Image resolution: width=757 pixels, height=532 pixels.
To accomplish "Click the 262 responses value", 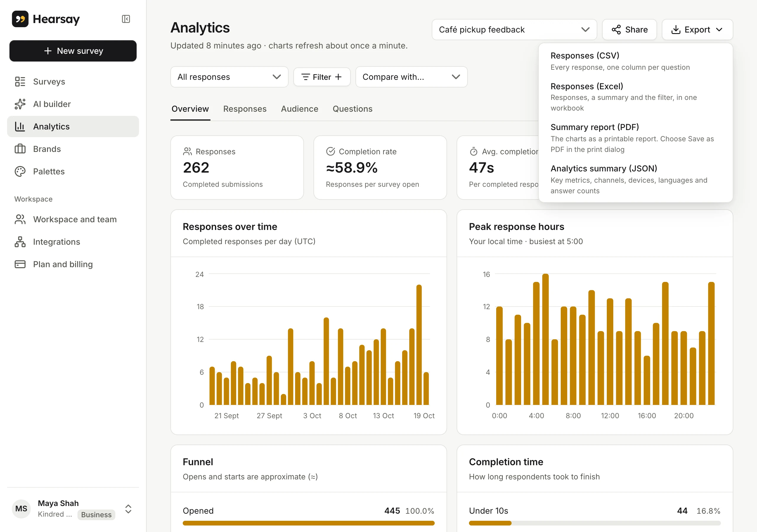I will click(x=196, y=168).
